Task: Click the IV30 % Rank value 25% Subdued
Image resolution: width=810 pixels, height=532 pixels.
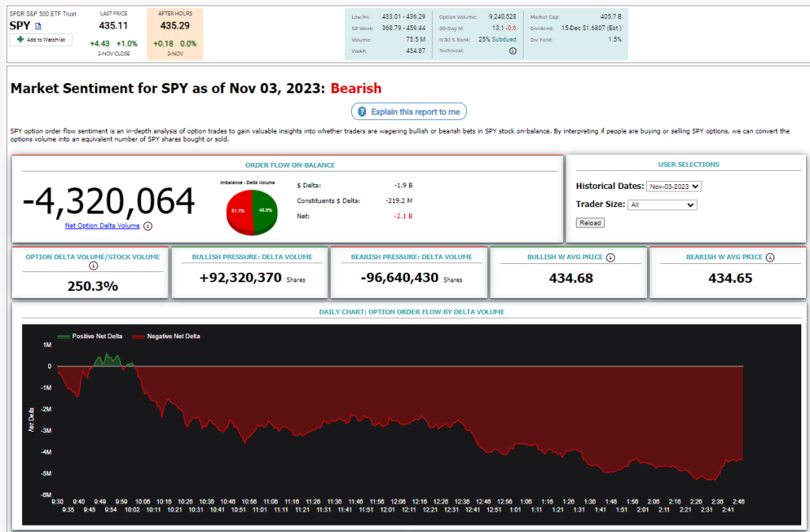Action: [497, 40]
